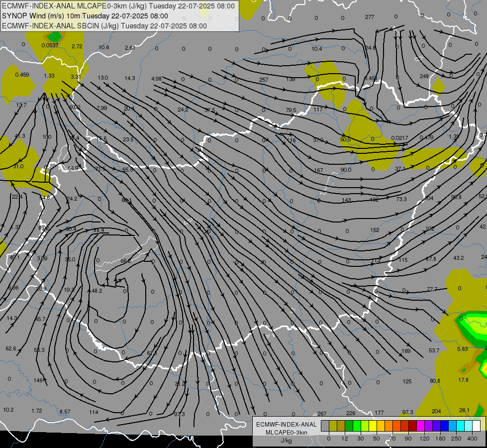487x448 pixels.
Task: Click the map value 90.0
Action: point(346,170)
